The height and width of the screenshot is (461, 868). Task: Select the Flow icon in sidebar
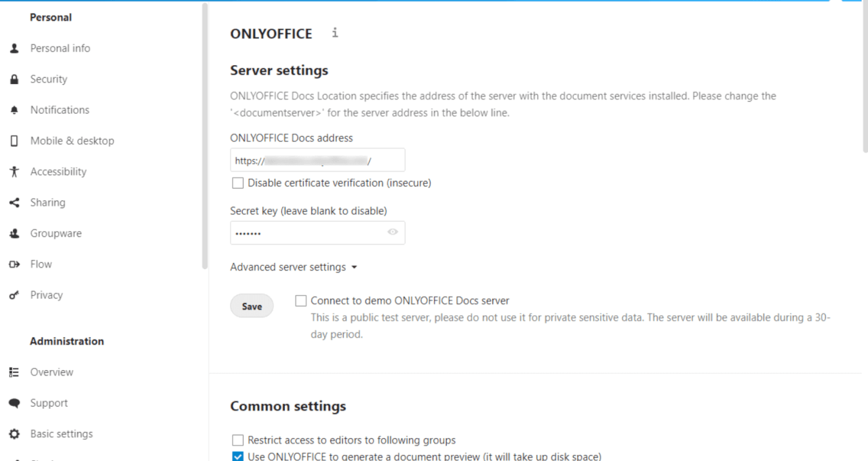pyautogui.click(x=14, y=264)
